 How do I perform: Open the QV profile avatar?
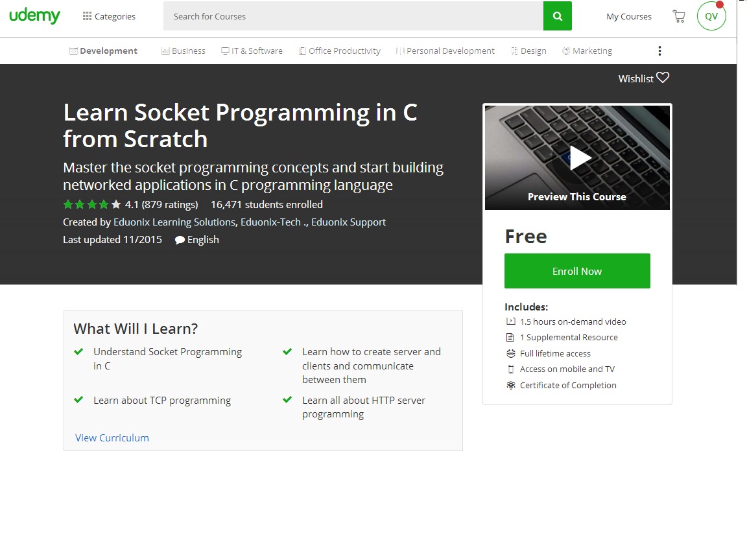(711, 16)
